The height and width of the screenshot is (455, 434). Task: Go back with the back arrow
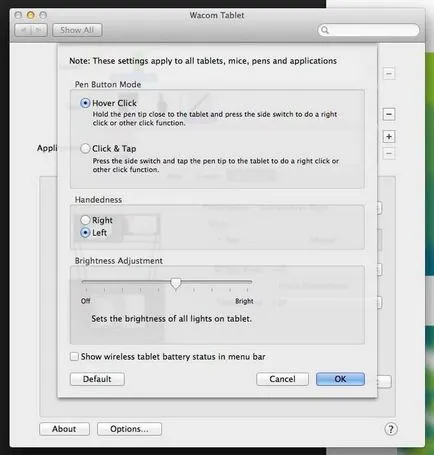(23, 30)
